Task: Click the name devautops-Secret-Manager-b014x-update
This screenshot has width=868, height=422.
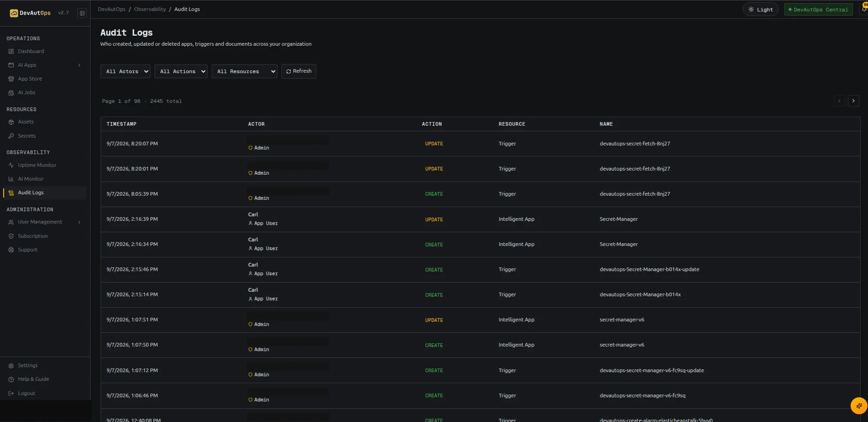Action: (650, 270)
